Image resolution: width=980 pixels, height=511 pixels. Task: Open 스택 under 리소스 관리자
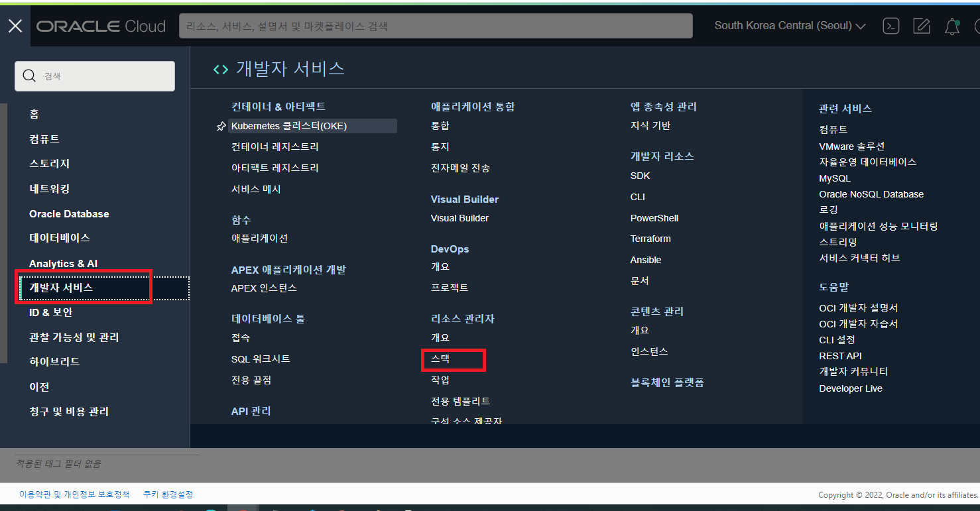tap(440, 359)
